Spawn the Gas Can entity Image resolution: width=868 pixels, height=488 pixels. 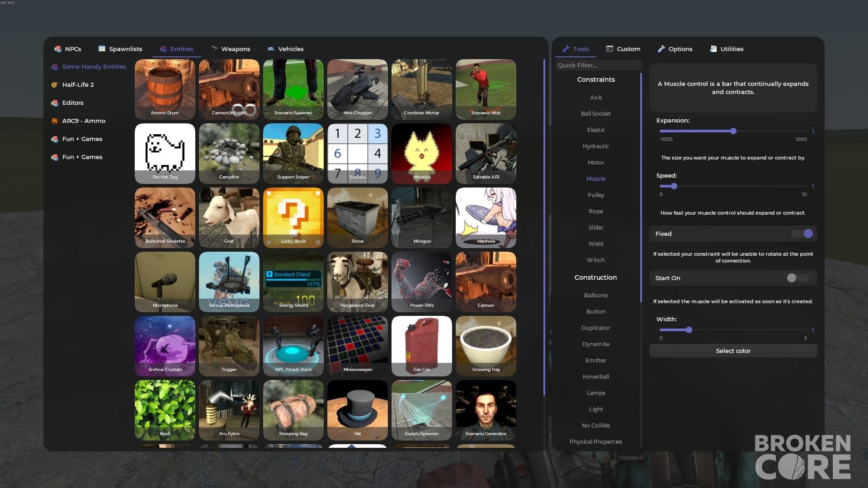point(422,346)
